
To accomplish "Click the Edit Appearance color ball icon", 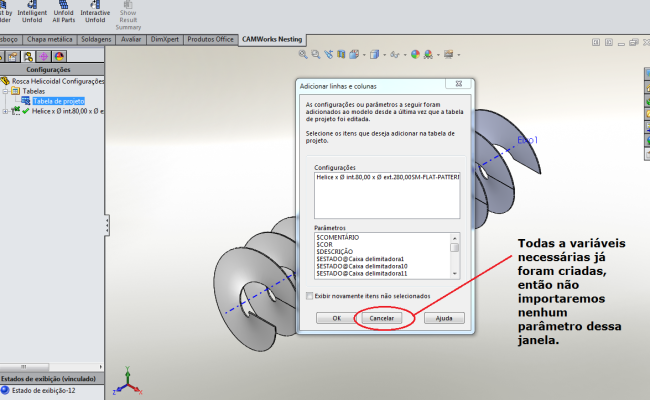I will 416,54.
